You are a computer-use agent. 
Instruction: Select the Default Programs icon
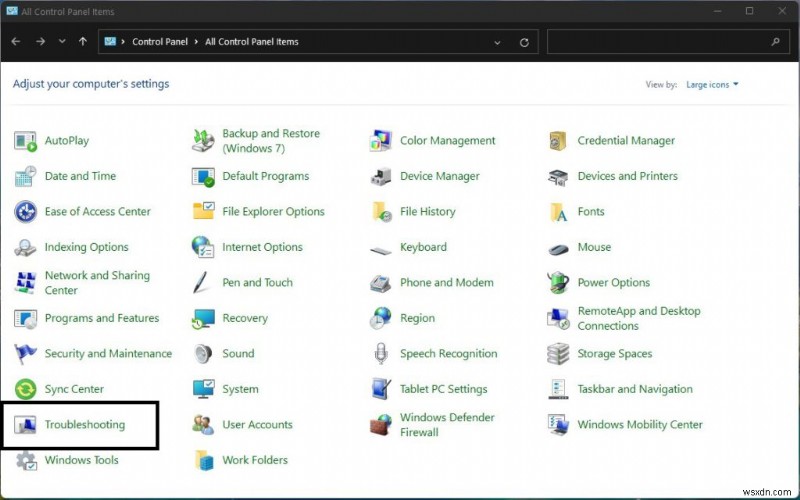203,177
